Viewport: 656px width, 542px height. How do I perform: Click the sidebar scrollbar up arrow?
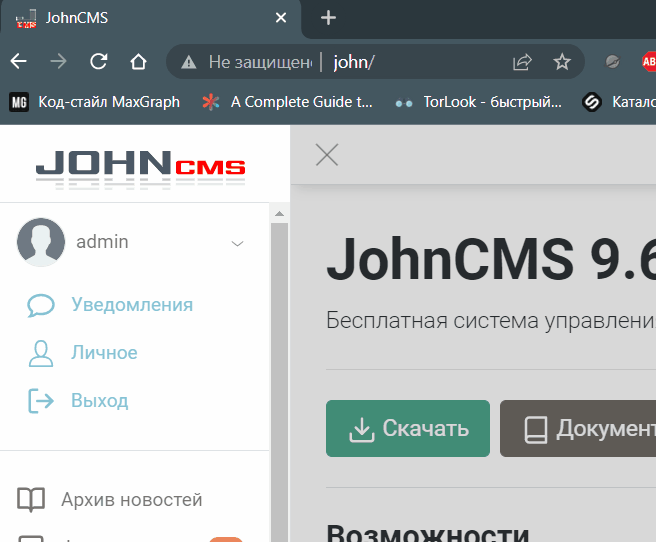[280, 213]
